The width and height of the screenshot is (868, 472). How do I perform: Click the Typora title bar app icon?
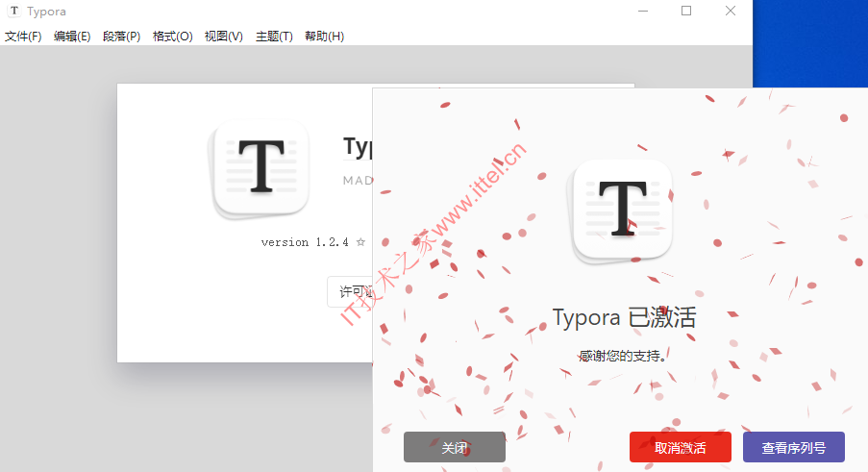[x=13, y=11]
